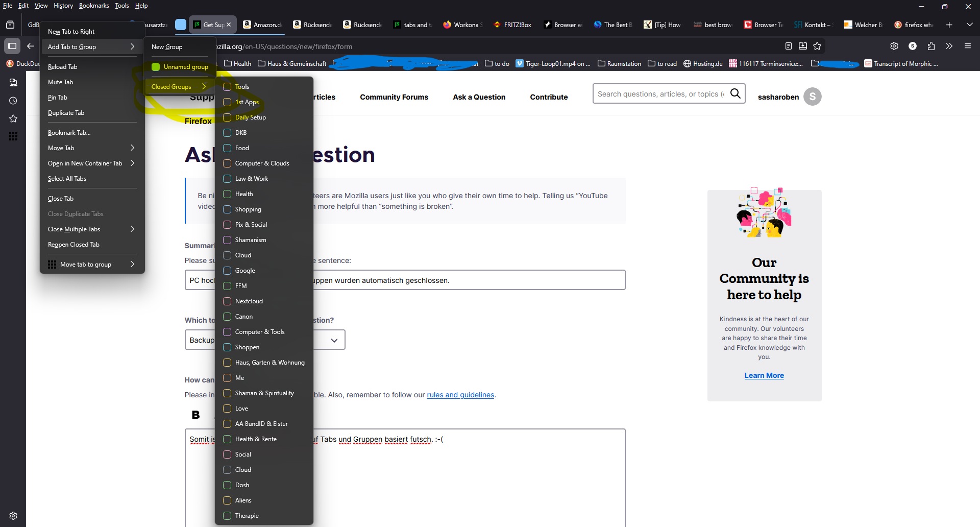This screenshot has width=980, height=527.
Task: Open the Bookmarks menu in the menu bar
Action: tap(94, 6)
